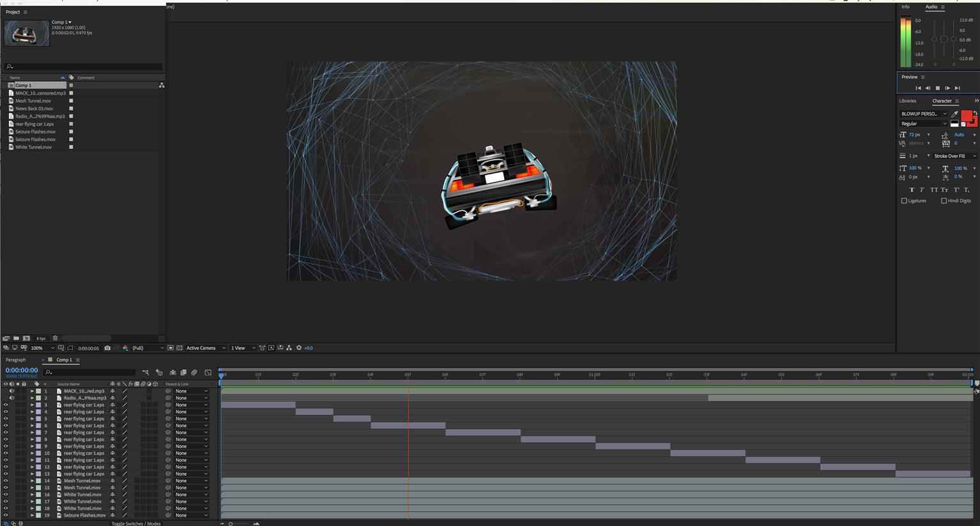Switch to the Libraries tab
Viewport: 980px width, 526px height.
[907, 101]
